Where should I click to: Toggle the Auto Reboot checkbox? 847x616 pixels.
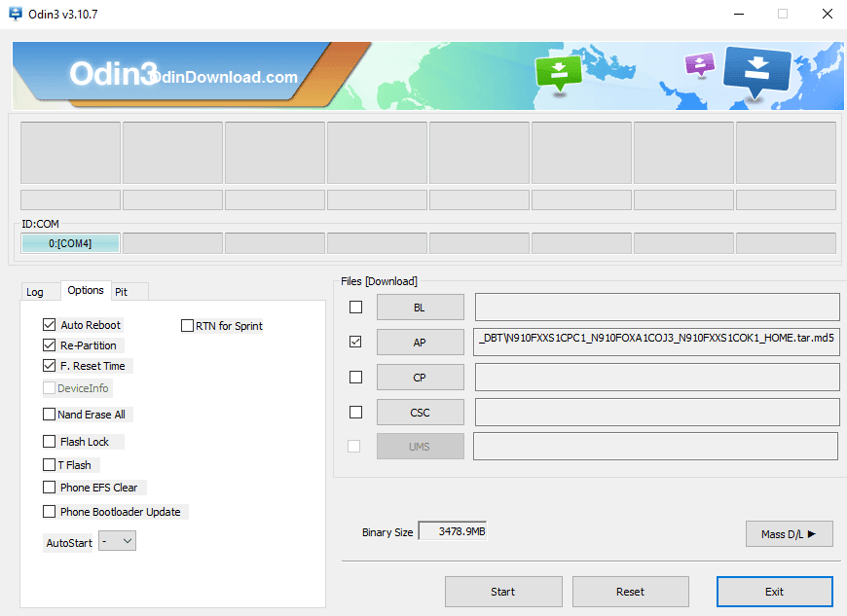tap(49, 324)
